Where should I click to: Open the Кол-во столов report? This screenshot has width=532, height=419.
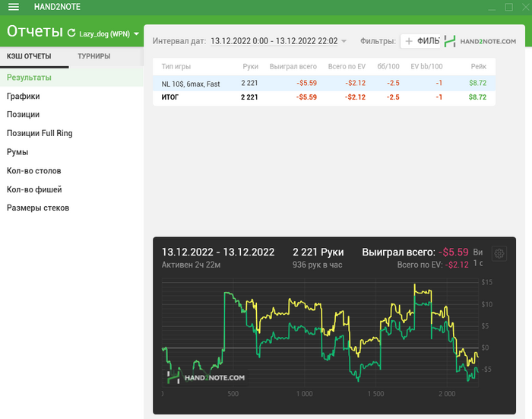(x=71, y=170)
